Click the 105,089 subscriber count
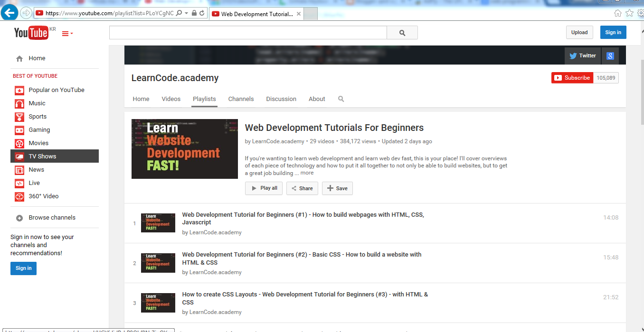This screenshot has width=644, height=332. 606,78
